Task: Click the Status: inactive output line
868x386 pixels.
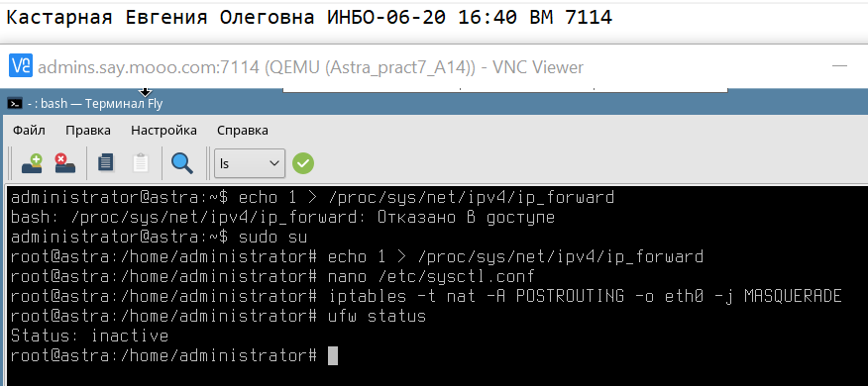Action: click(90, 336)
